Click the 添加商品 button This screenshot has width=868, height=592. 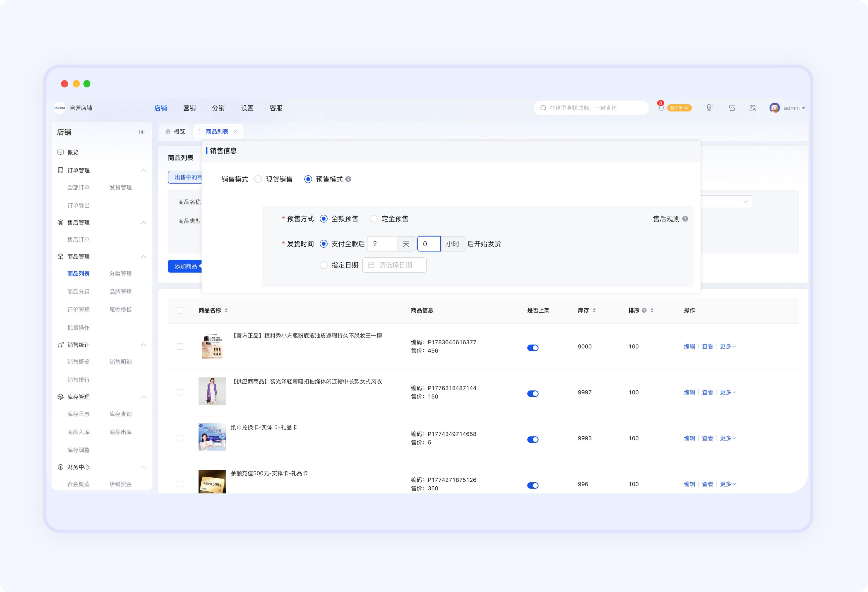point(186,266)
